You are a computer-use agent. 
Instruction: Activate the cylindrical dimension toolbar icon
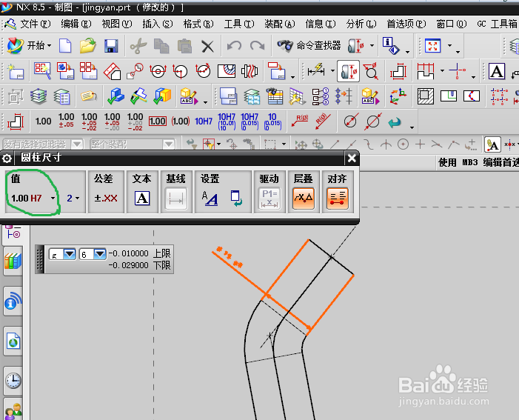click(348, 71)
